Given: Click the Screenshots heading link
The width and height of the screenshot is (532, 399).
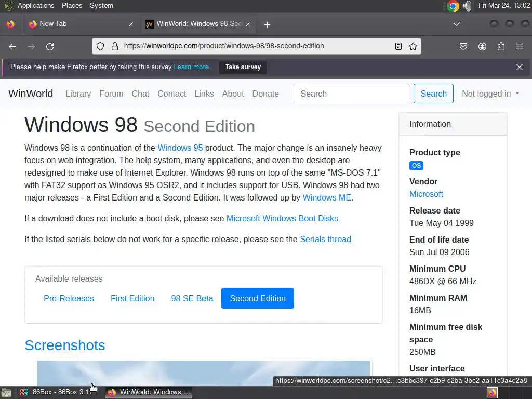Looking at the screenshot, I should (65, 345).
